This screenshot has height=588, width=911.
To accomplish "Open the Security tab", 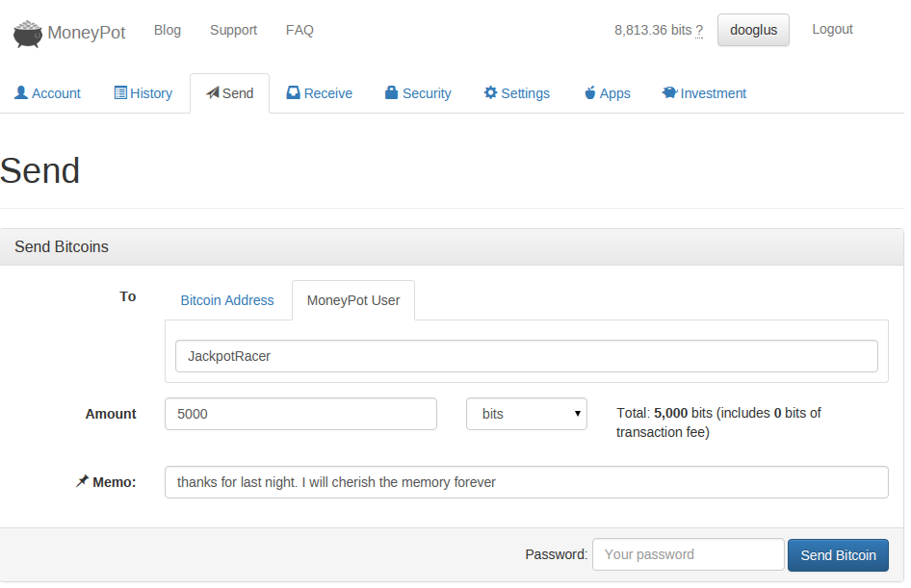I will (x=418, y=93).
